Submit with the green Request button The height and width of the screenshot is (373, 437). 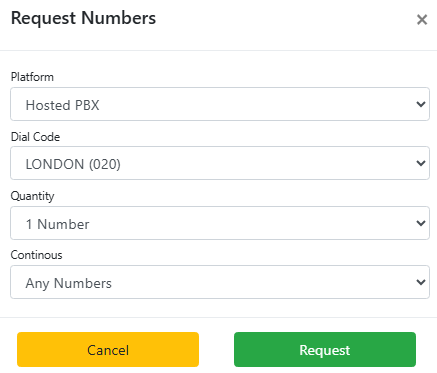(x=325, y=350)
